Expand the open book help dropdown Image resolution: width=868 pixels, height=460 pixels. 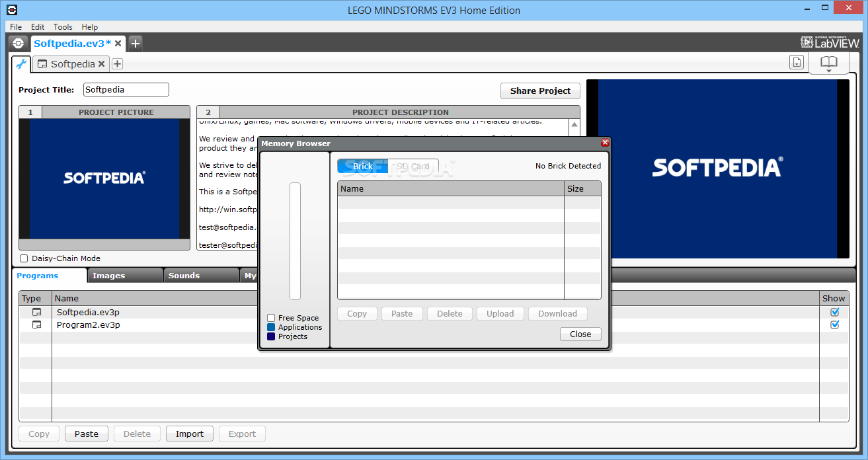829,64
